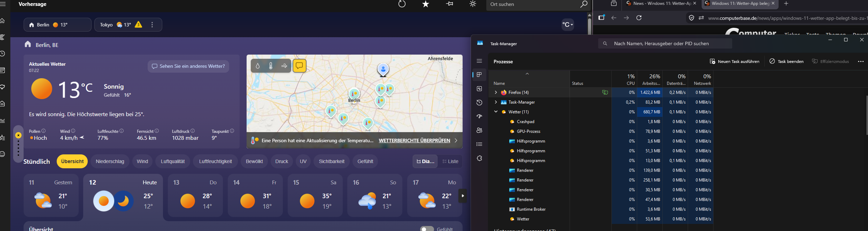Select the wind map layer
868x231 pixels.
[x=284, y=66]
